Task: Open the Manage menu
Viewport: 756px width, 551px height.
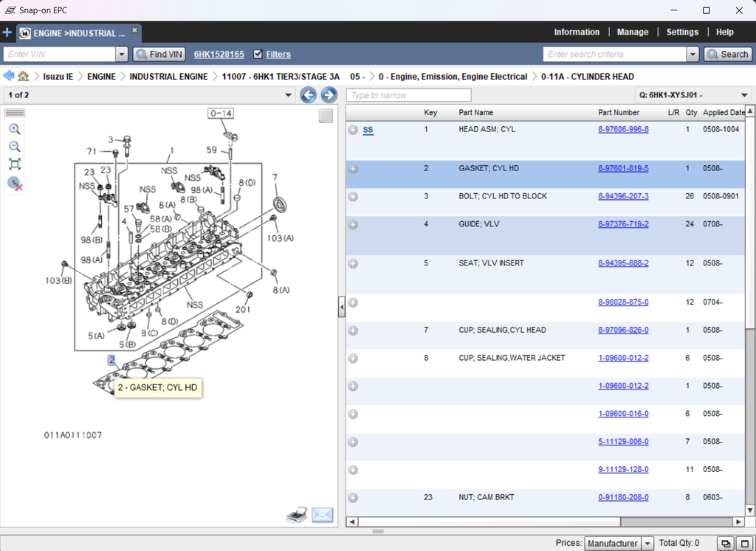Action: point(633,32)
